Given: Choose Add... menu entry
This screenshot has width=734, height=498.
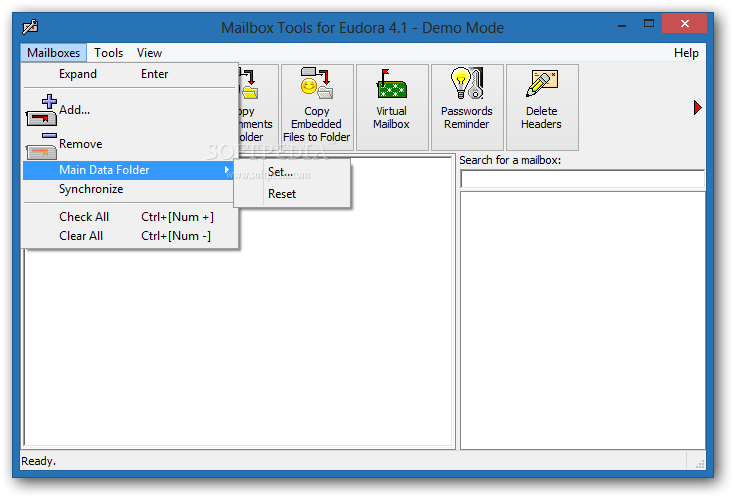Looking at the screenshot, I should pos(130,110).
